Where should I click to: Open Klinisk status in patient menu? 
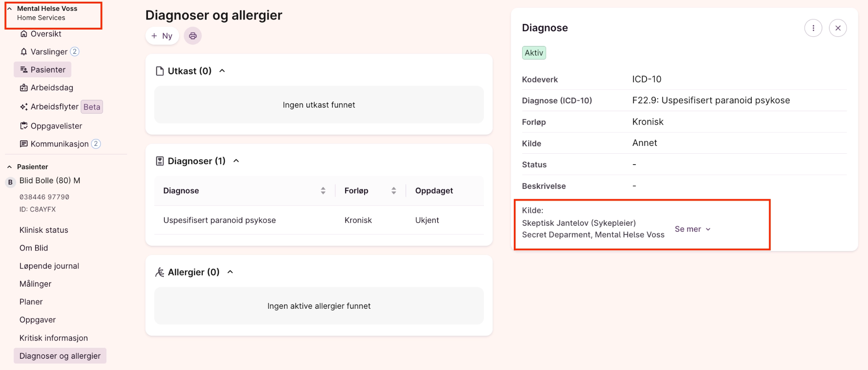coord(44,230)
